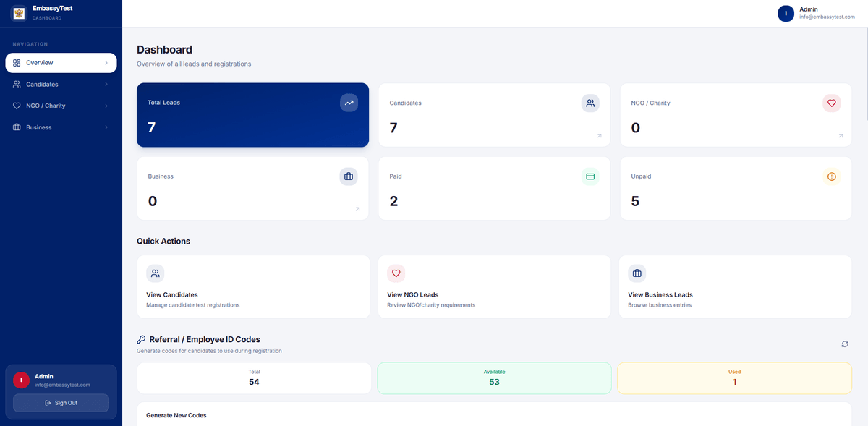
Task: Open the Candidates navigation item
Action: pyautogui.click(x=42, y=85)
